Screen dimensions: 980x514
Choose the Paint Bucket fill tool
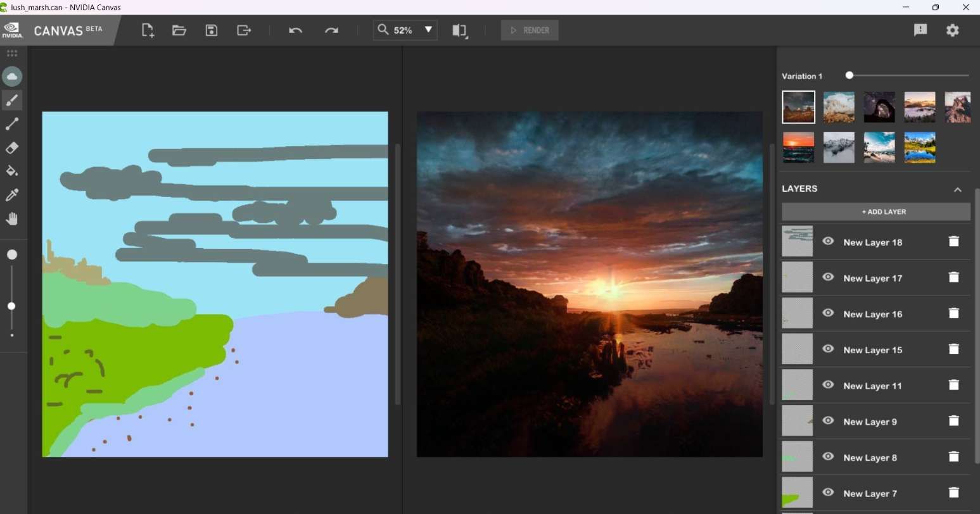(x=11, y=171)
